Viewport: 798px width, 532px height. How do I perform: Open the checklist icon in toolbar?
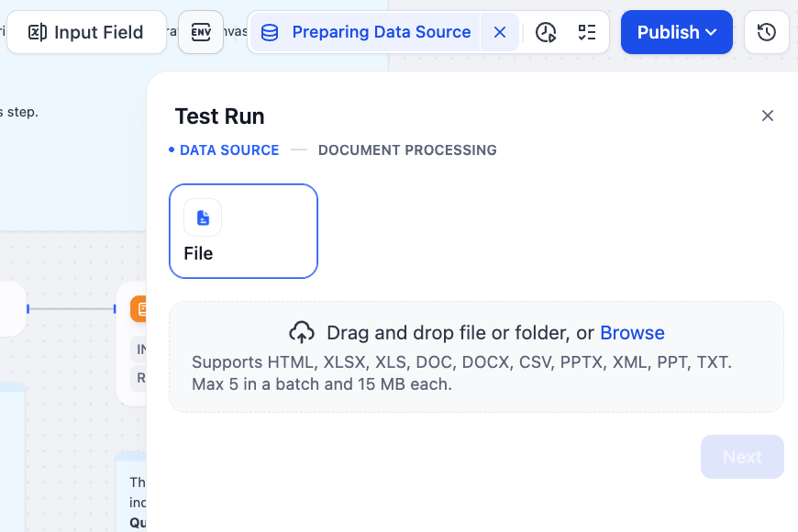click(x=587, y=32)
